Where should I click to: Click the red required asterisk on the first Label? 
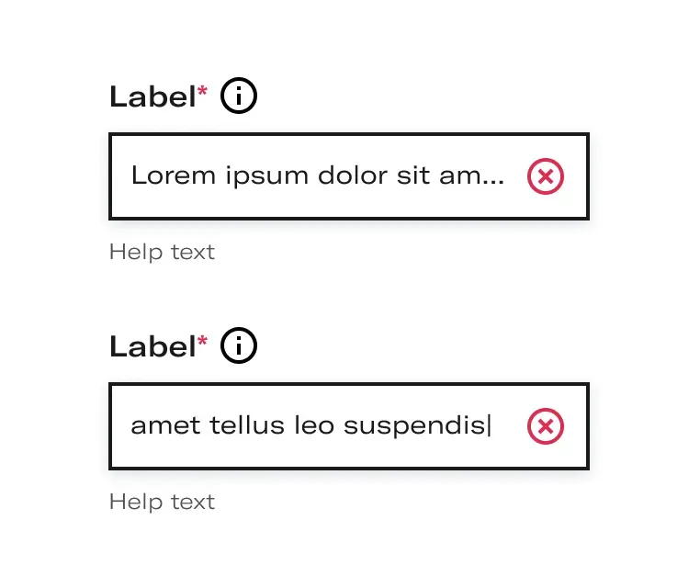(202, 91)
